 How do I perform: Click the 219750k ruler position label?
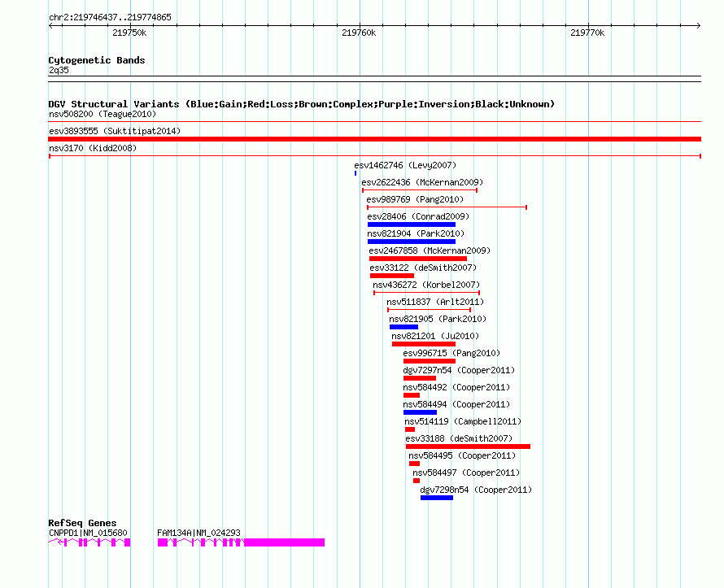(129, 33)
